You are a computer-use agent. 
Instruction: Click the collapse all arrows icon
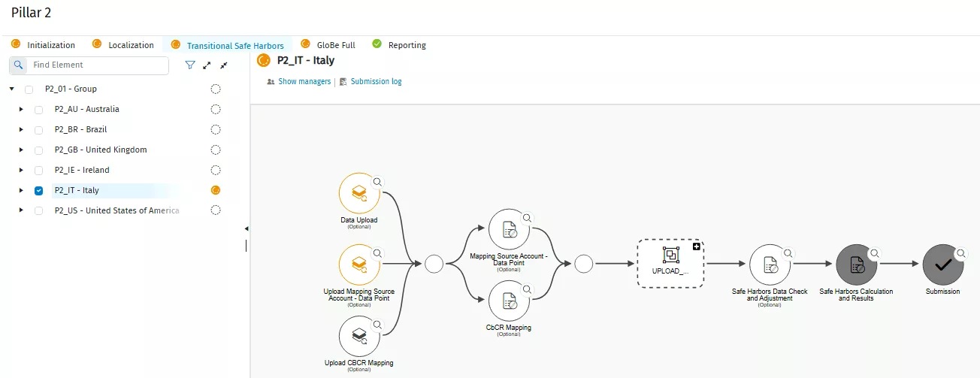pos(223,65)
